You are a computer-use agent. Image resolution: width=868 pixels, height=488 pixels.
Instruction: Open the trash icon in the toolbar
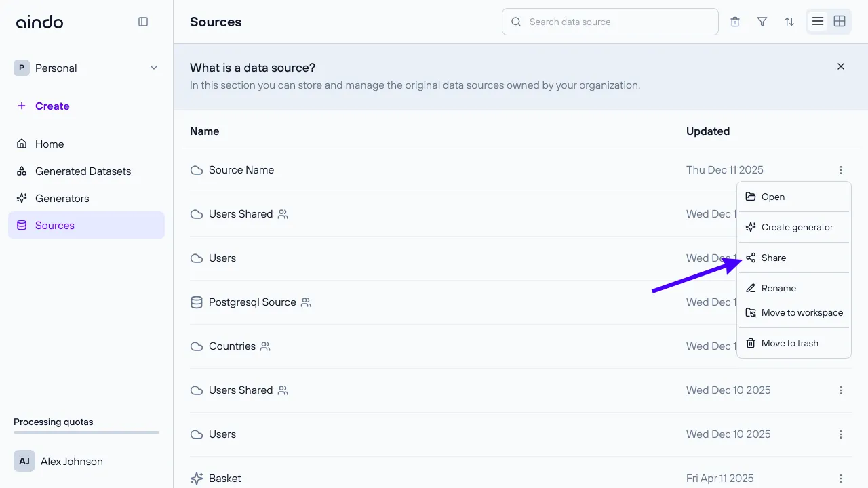pos(734,21)
